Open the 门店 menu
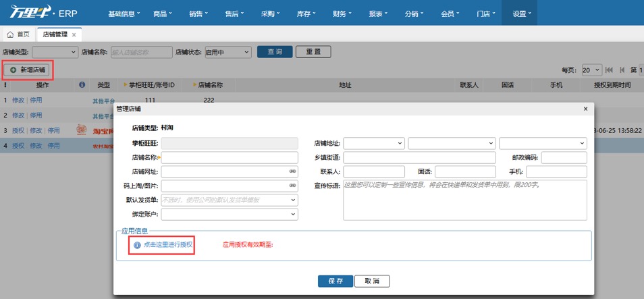 pyautogui.click(x=486, y=13)
